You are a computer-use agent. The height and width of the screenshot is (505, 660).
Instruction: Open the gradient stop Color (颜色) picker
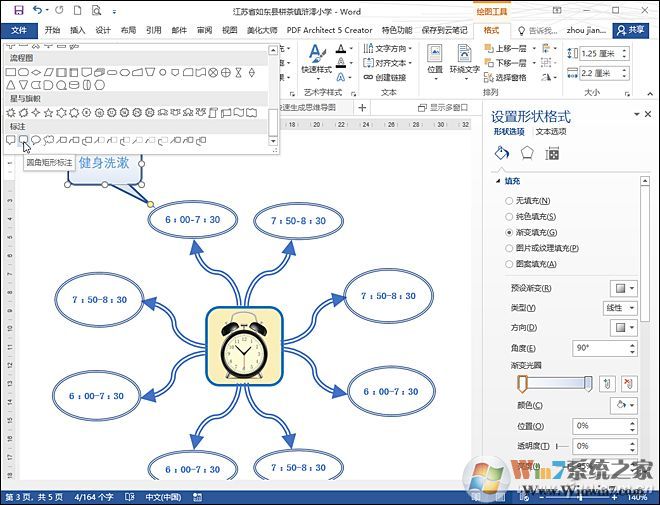[x=624, y=405]
